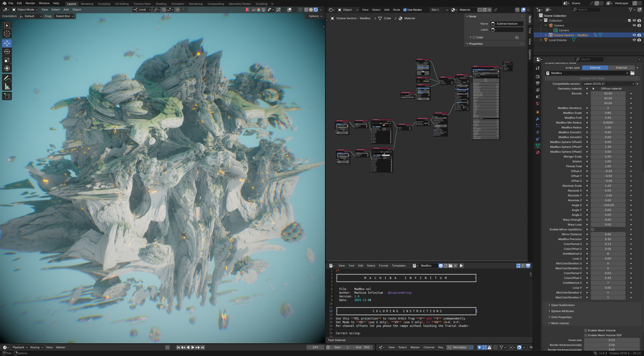Open the Render menu
Viewport: 644px width, 356px height.
click(x=30, y=3)
